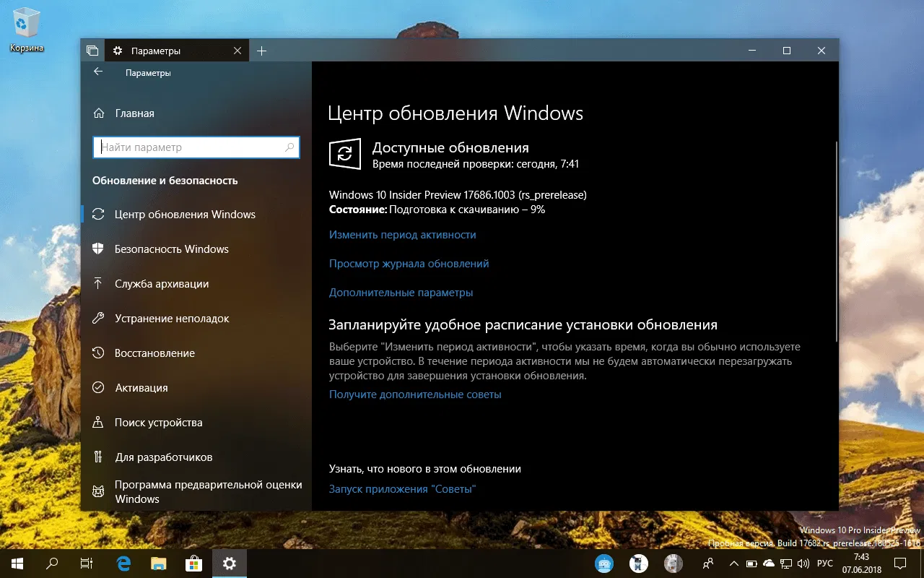Open the Устранение неполадок wrench icon
The image size is (924, 578).
click(x=100, y=318)
